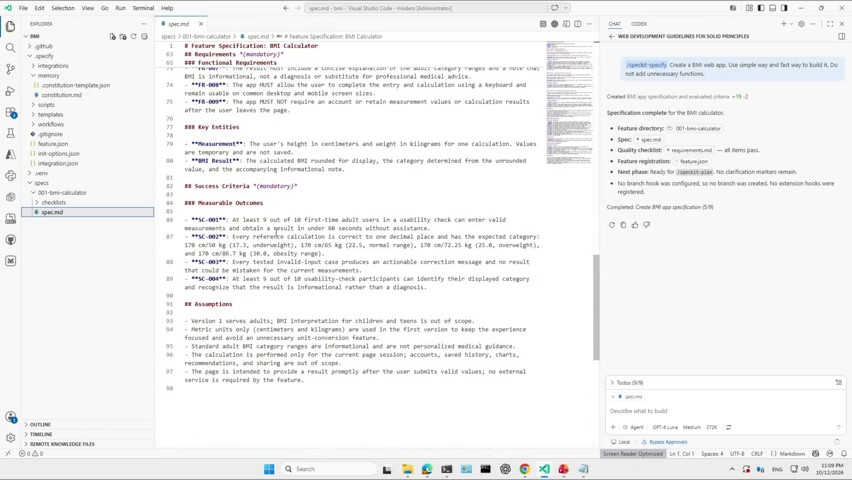Switch to the CODEX tab

pos(639,24)
